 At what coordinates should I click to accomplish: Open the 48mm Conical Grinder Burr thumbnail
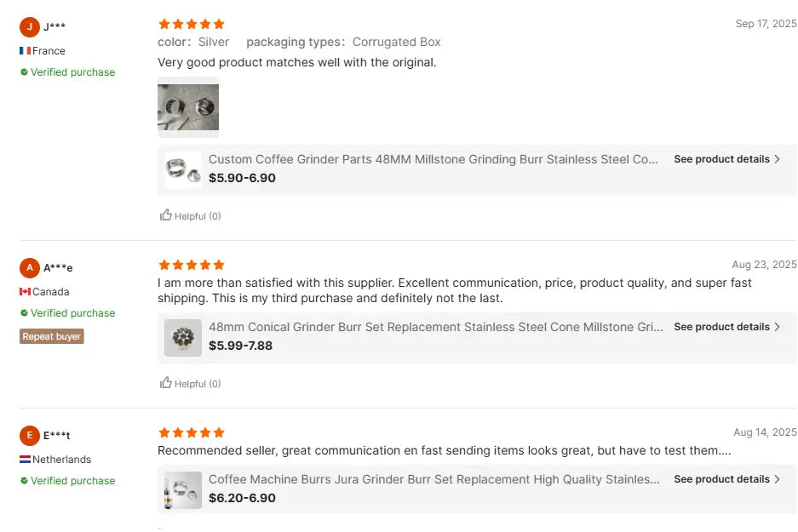183,338
